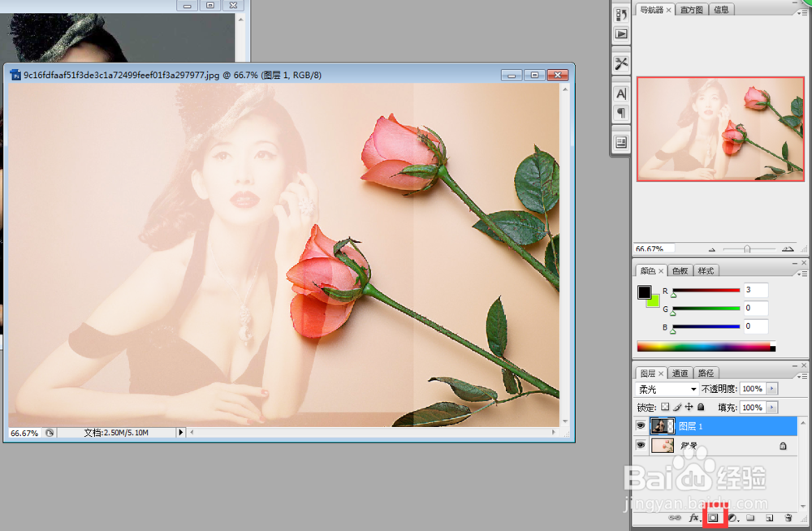Add a layer mask
This screenshot has height=531, width=812.
pyautogui.click(x=714, y=517)
